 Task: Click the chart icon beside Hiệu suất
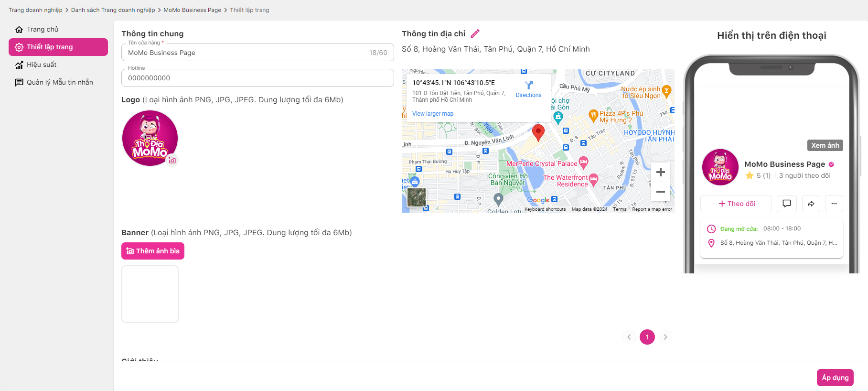(x=19, y=65)
